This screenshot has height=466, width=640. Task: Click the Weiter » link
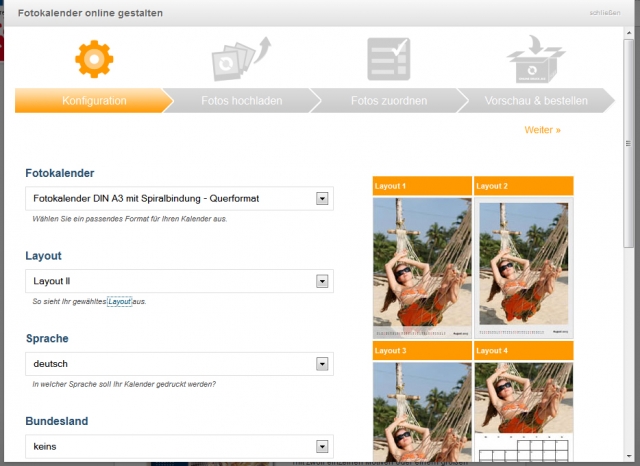click(x=542, y=130)
